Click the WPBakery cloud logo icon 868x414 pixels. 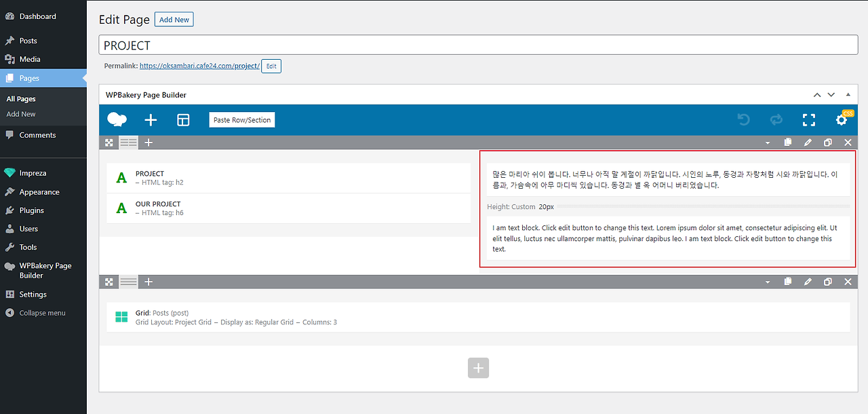coord(117,120)
